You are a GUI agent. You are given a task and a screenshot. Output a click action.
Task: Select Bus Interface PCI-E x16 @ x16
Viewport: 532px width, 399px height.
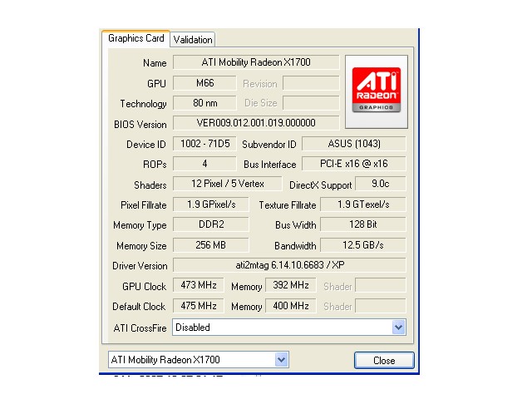click(x=354, y=164)
